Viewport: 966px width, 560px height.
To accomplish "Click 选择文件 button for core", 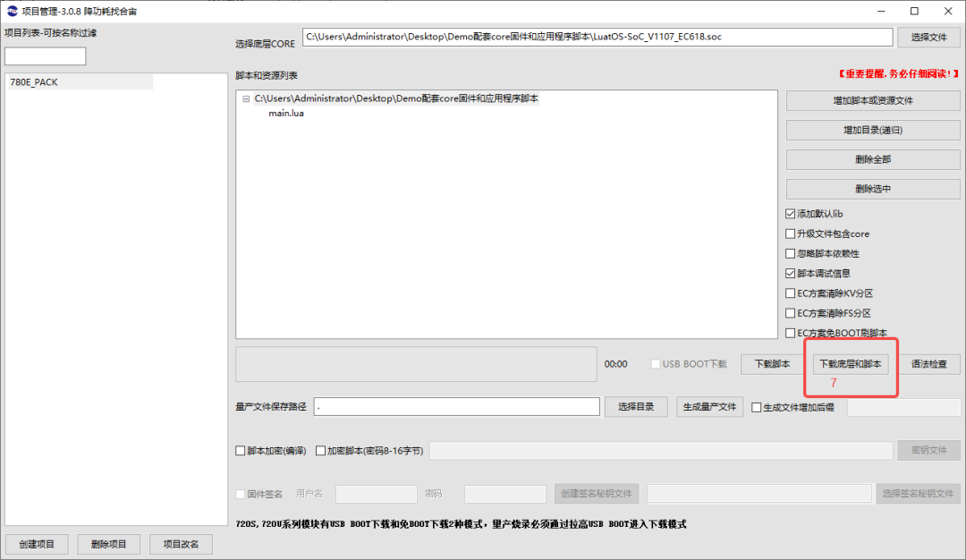I will (x=928, y=37).
